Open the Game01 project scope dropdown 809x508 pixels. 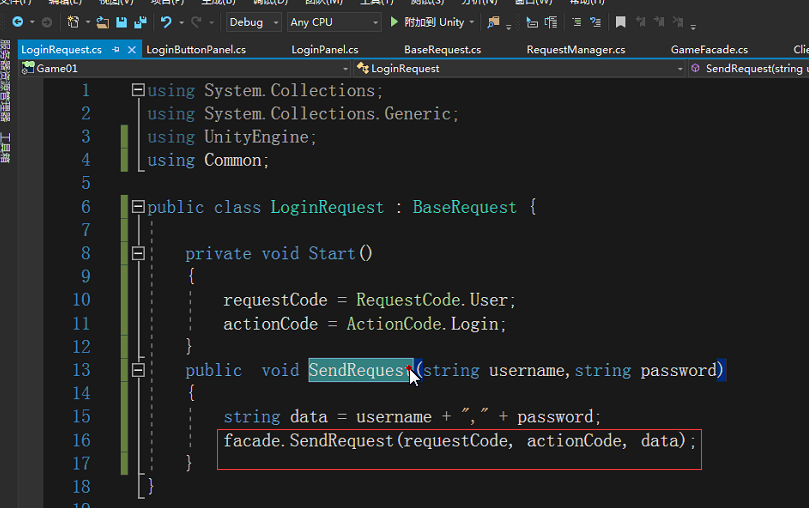pyautogui.click(x=185, y=69)
